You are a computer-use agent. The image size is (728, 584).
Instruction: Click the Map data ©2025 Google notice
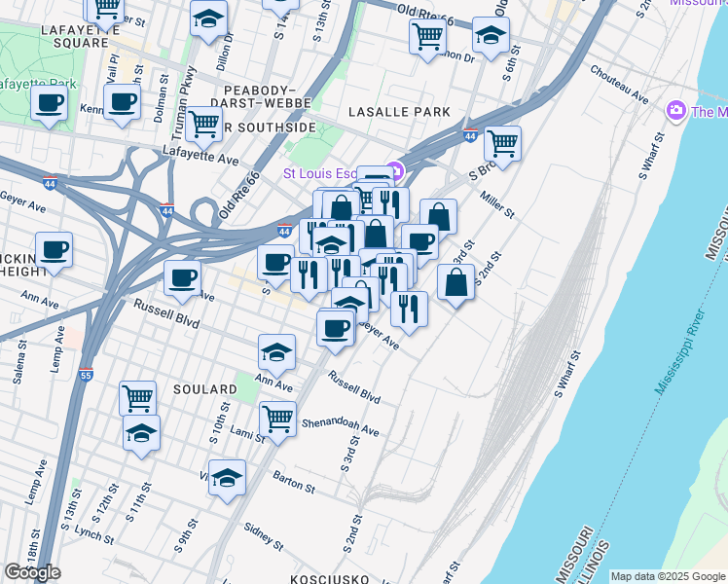(668, 576)
